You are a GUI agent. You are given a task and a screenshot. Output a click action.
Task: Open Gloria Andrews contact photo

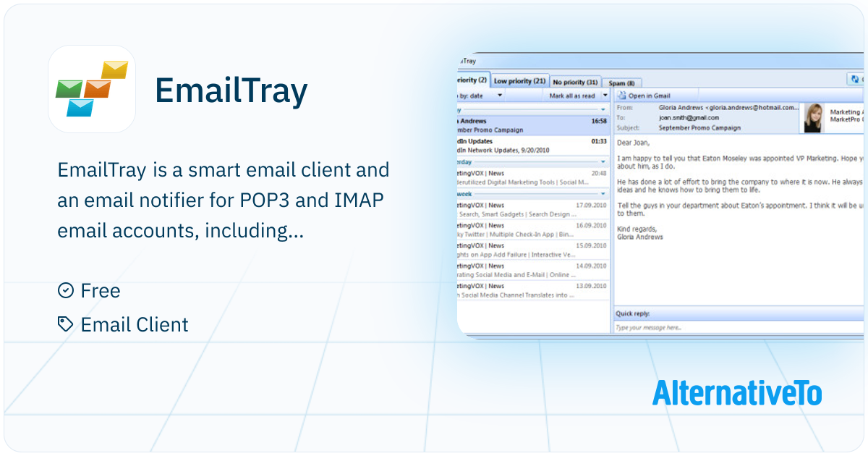(x=814, y=118)
